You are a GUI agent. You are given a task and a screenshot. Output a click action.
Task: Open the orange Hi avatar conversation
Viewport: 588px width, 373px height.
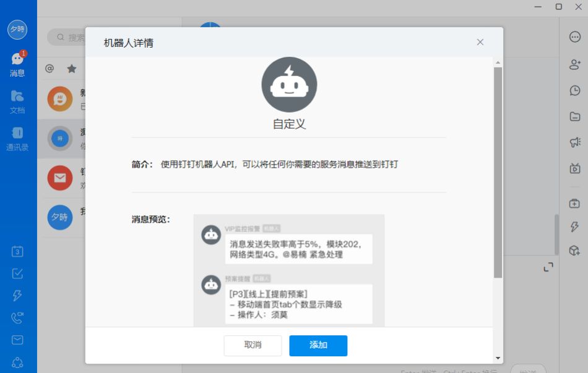60,99
